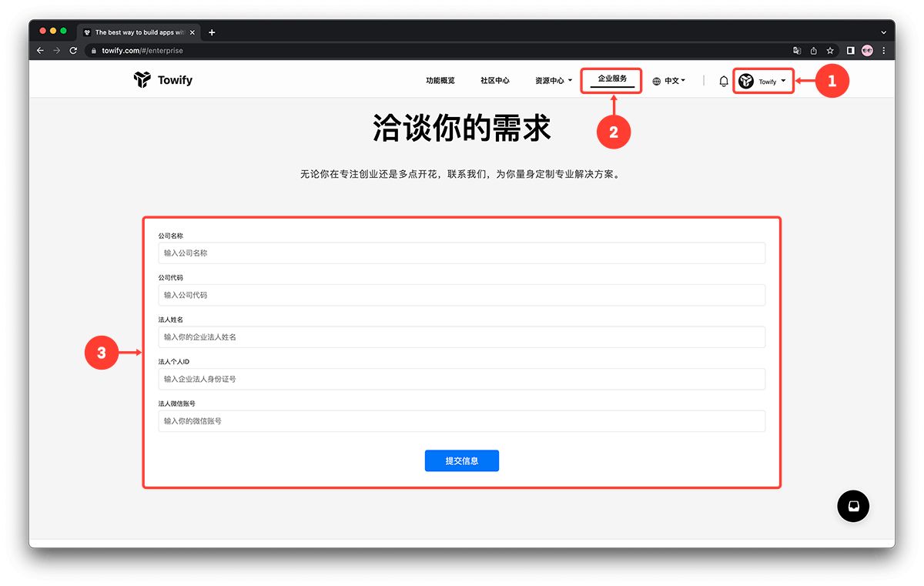This screenshot has height=586, width=924.
Task: Reload the page with the refresh icon
Action: (73, 51)
